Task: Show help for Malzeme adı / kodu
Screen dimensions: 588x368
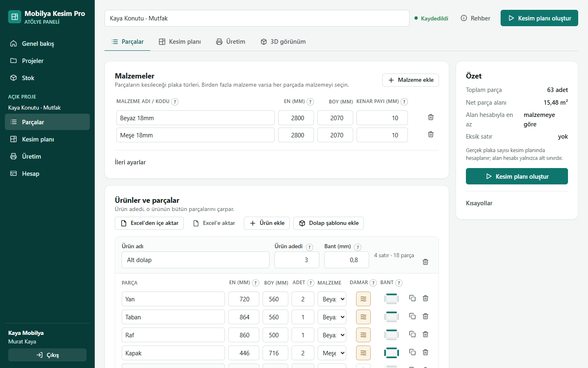Action: click(x=175, y=102)
